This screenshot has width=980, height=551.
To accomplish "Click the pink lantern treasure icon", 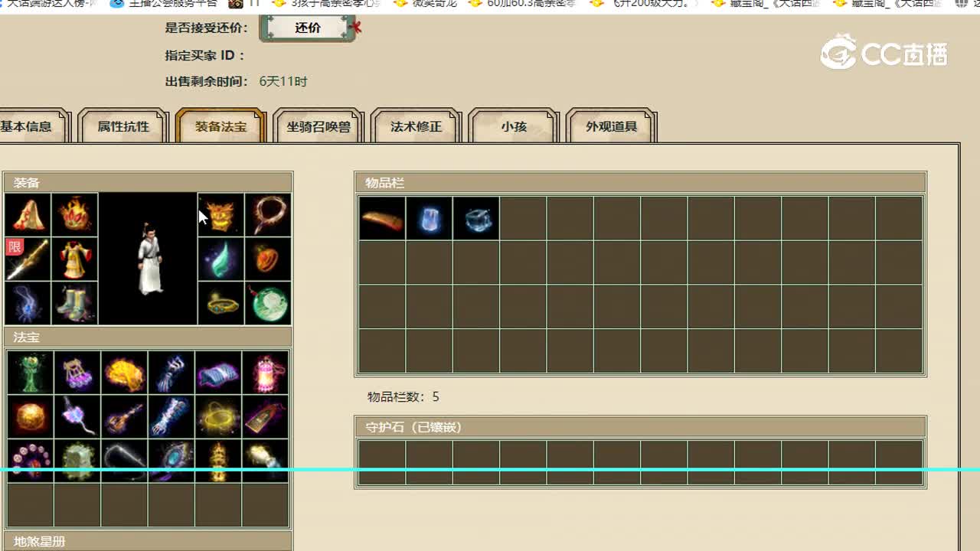I will [266, 373].
